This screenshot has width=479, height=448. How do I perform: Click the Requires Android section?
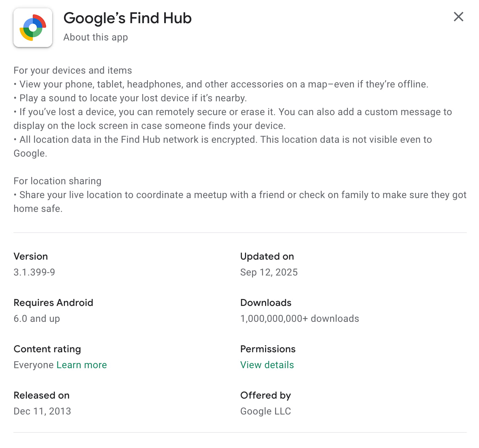click(x=53, y=302)
